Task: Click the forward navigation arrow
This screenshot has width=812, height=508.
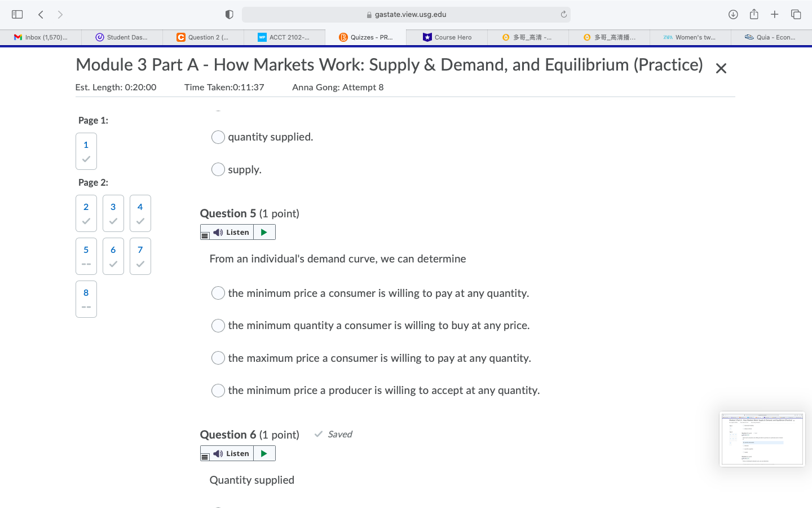Action: click(x=60, y=14)
